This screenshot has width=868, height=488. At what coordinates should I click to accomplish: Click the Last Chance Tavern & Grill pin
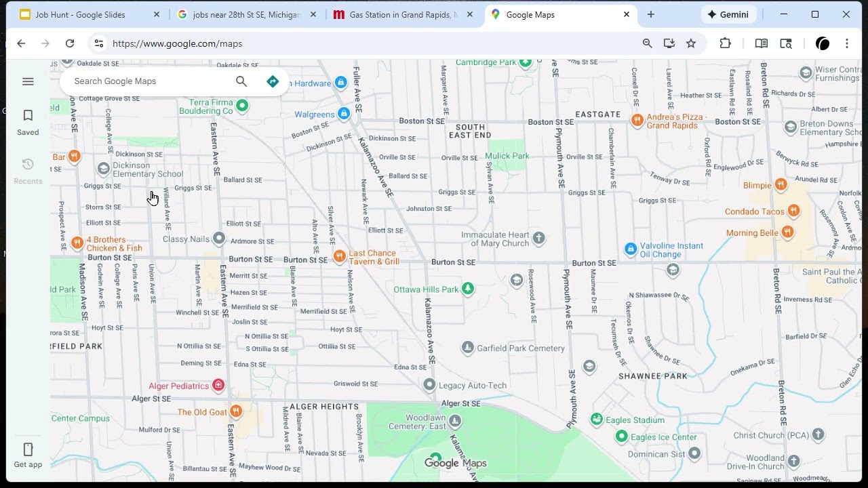[x=339, y=256]
